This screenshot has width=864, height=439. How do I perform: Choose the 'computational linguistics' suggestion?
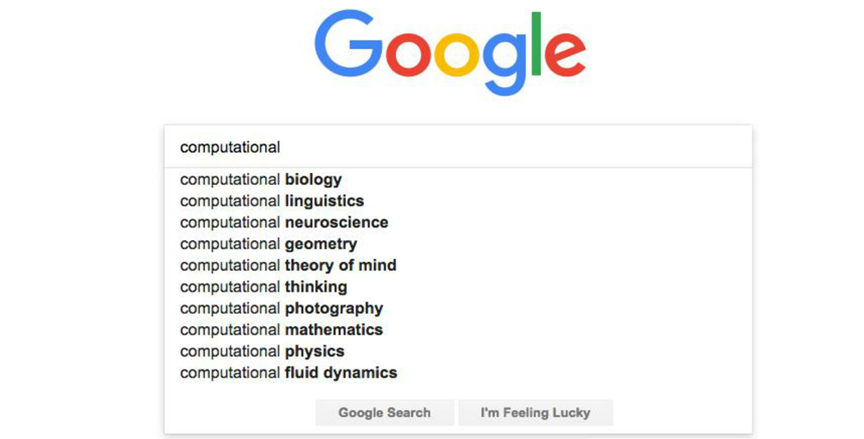click(272, 201)
